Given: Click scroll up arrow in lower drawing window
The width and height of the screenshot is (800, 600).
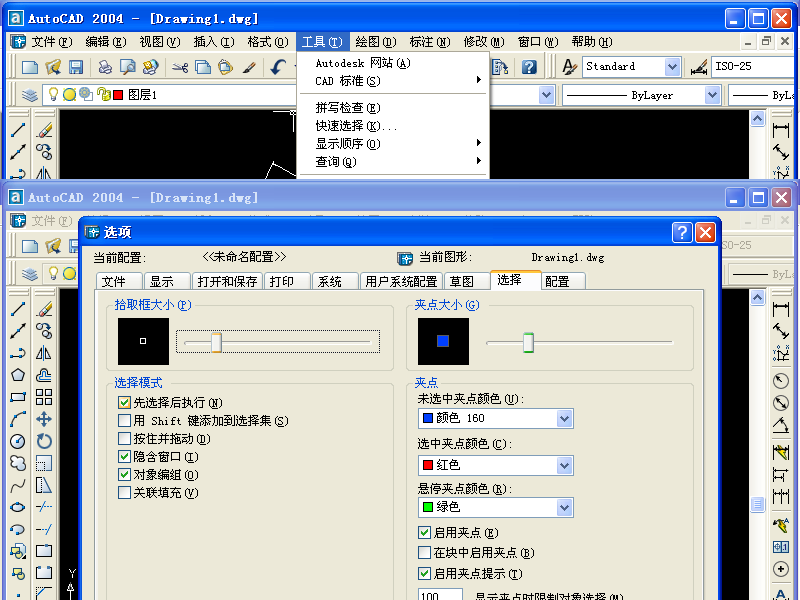Looking at the screenshot, I should coord(758,297).
